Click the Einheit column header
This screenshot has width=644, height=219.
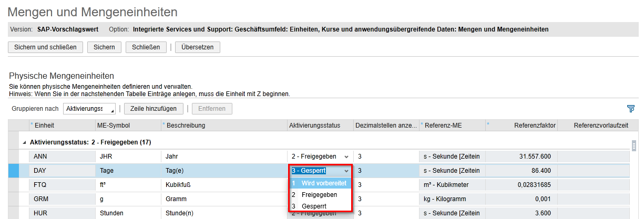coord(44,126)
